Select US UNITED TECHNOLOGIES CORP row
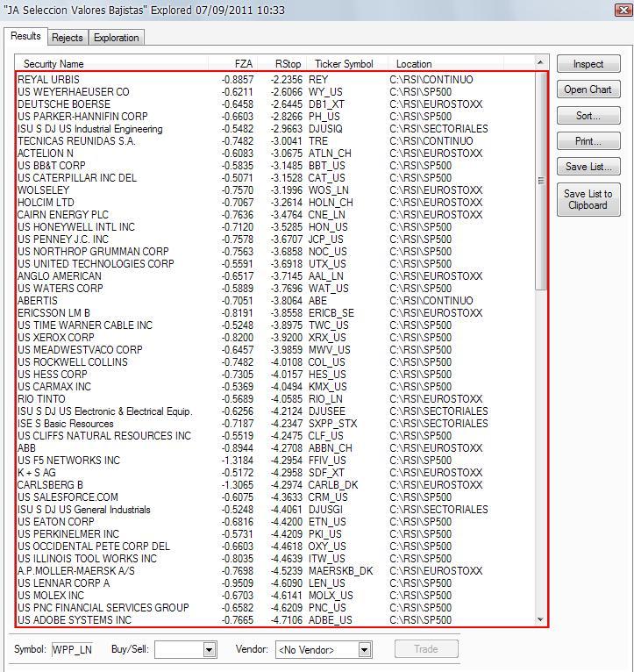 point(275,264)
